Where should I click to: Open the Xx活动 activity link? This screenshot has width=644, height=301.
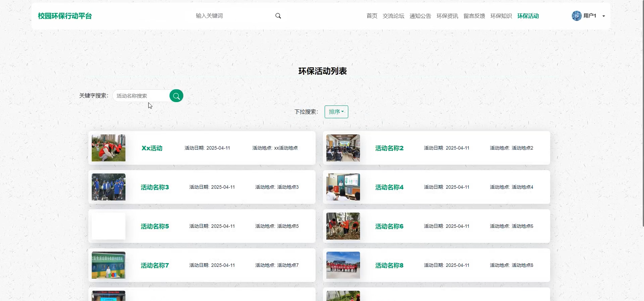152,148
